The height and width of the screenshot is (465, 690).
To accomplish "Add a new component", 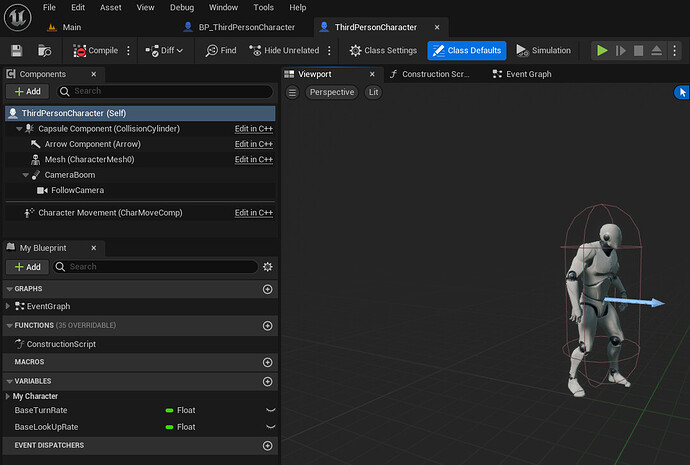I will (27, 91).
